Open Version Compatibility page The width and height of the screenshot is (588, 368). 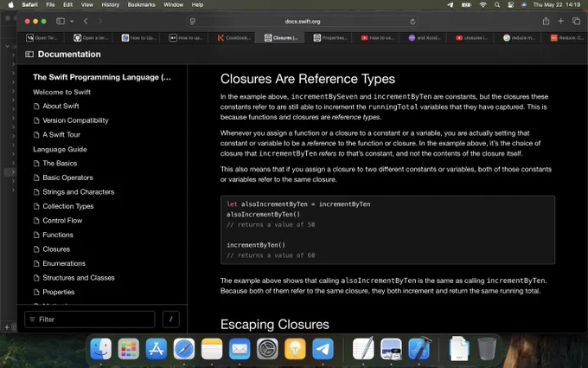tap(75, 120)
